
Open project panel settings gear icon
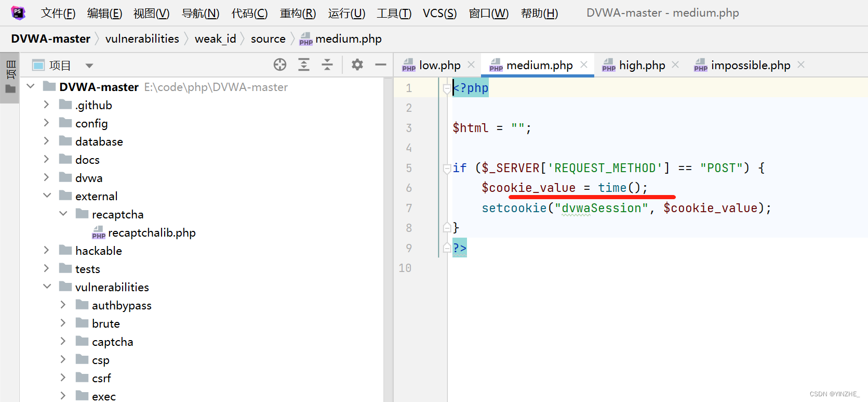click(357, 64)
